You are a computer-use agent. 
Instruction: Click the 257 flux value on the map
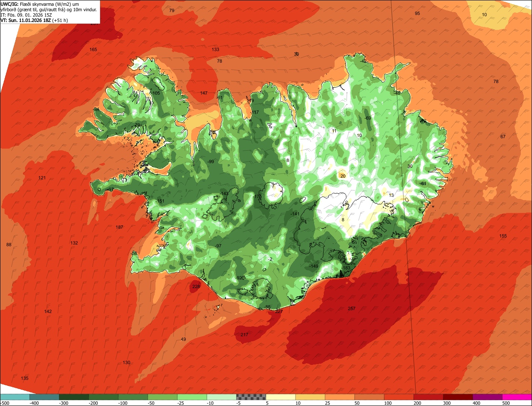coord(352,308)
